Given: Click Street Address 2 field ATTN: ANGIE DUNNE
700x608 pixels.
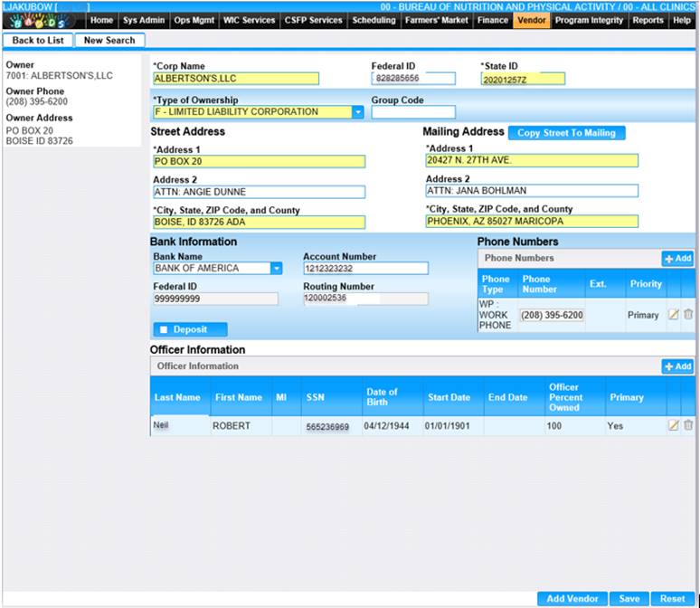Looking at the screenshot, I should coord(259,192).
